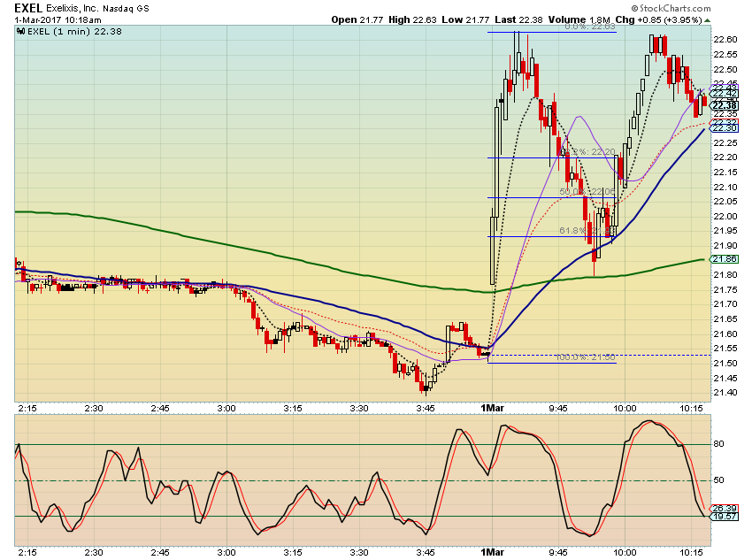The height and width of the screenshot is (560, 752).
Task: Select the "Chg +0.85 (+3.95%)" change value
Action: (x=658, y=20)
